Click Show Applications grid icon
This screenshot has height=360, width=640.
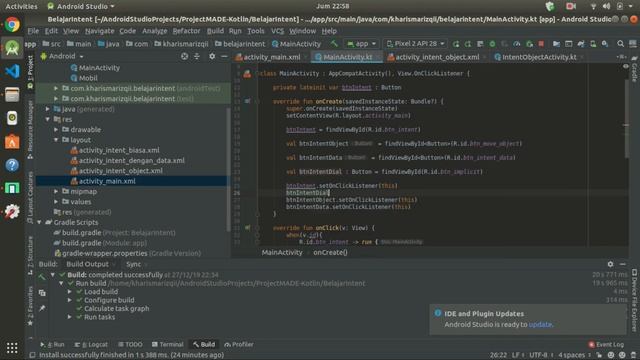(x=12, y=348)
